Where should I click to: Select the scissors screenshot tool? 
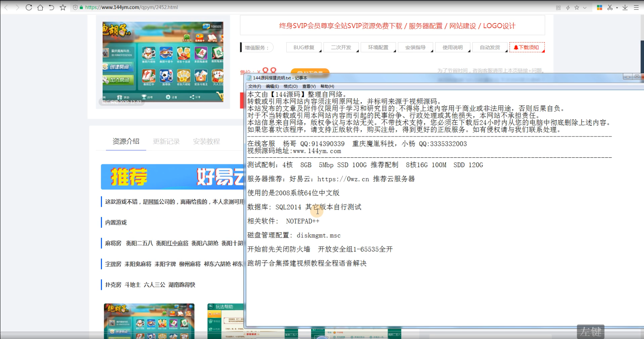(609, 7)
